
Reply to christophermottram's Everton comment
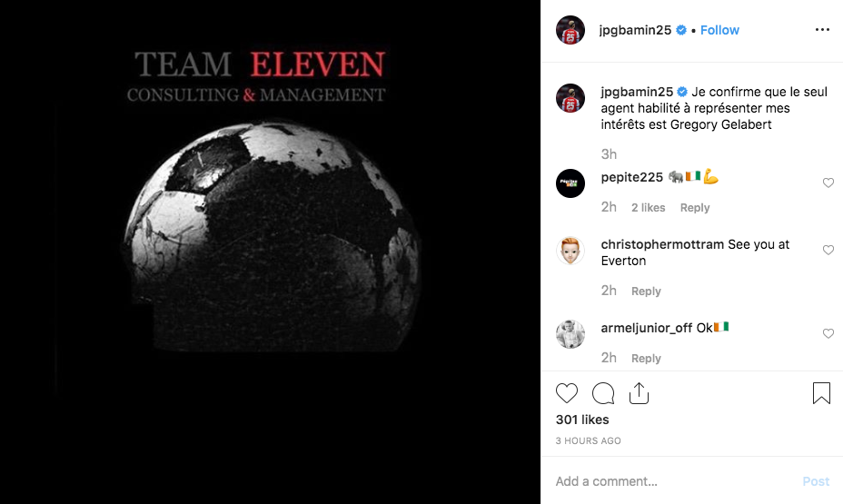click(x=646, y=292)
